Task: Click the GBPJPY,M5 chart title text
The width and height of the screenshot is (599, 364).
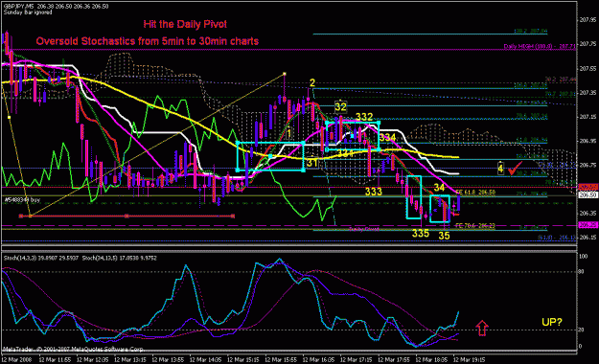Action: coord(57,7)
